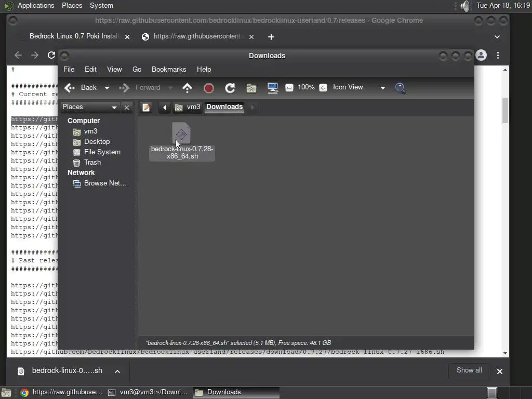Click the Forward button in the file manager
Image resolution: width=532 pixels, height=399 pixels.
tap(140, 88)
